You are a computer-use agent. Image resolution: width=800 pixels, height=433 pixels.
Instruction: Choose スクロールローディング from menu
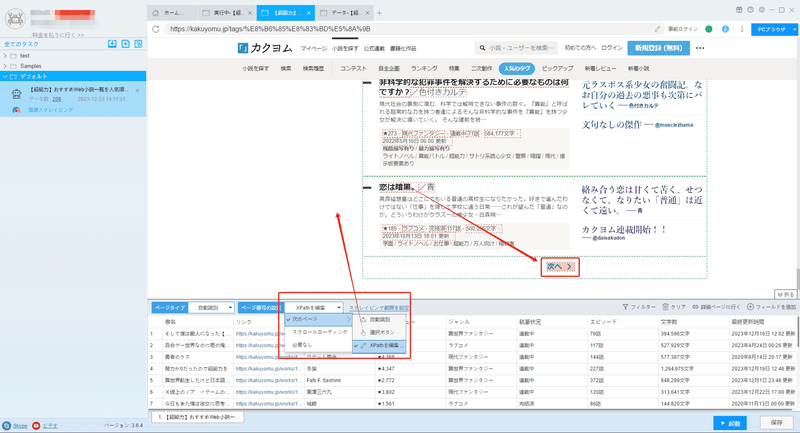tap(318, 332)
